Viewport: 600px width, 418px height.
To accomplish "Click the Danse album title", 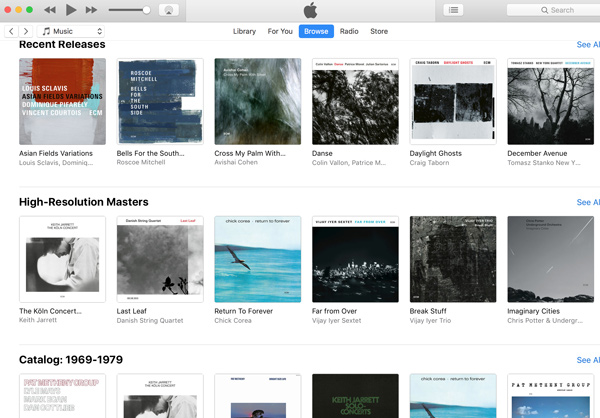I will click(322, 153).
